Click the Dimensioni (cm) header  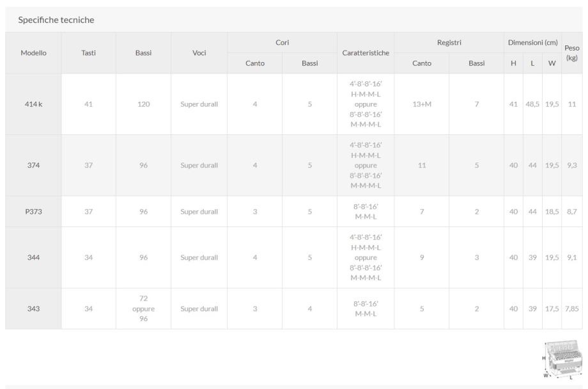coord(532,42)
